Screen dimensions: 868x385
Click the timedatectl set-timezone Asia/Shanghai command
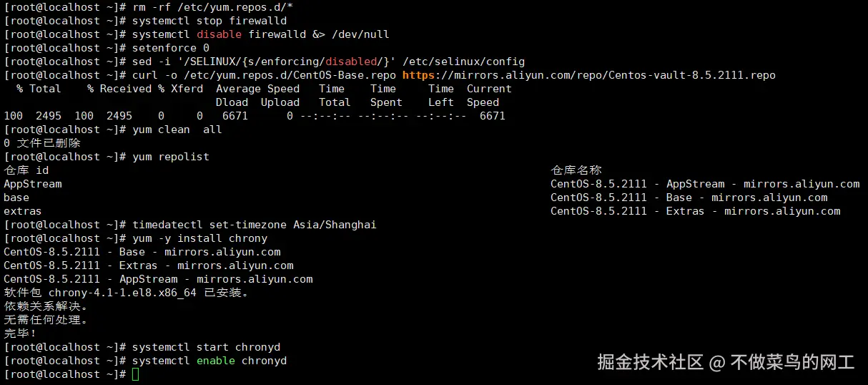[255, 225]
